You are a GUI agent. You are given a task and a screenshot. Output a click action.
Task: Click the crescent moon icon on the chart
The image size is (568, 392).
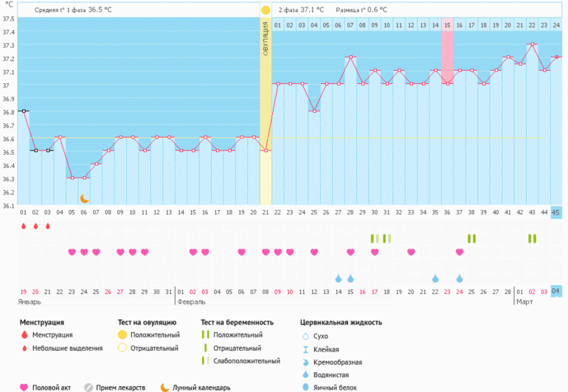pos(84,197)
